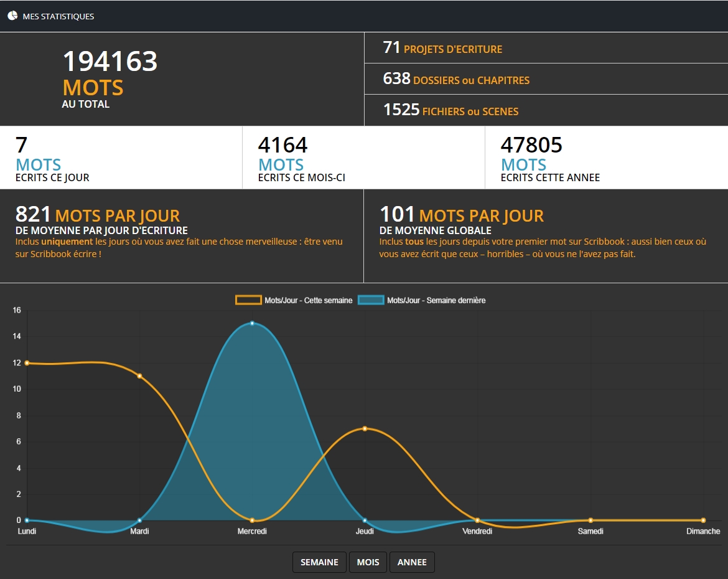
Task: Click the 194163 total words number
Action: (111, 62)
